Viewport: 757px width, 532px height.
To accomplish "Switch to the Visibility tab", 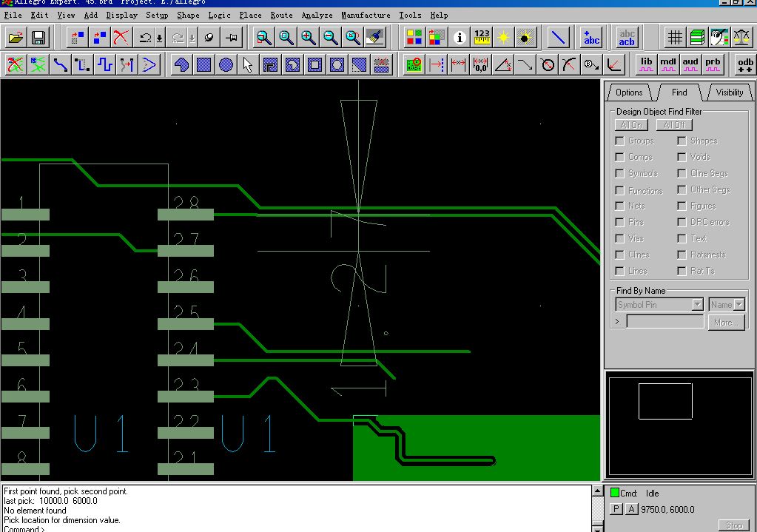I will pyautogui.click(x=729, y=92).
